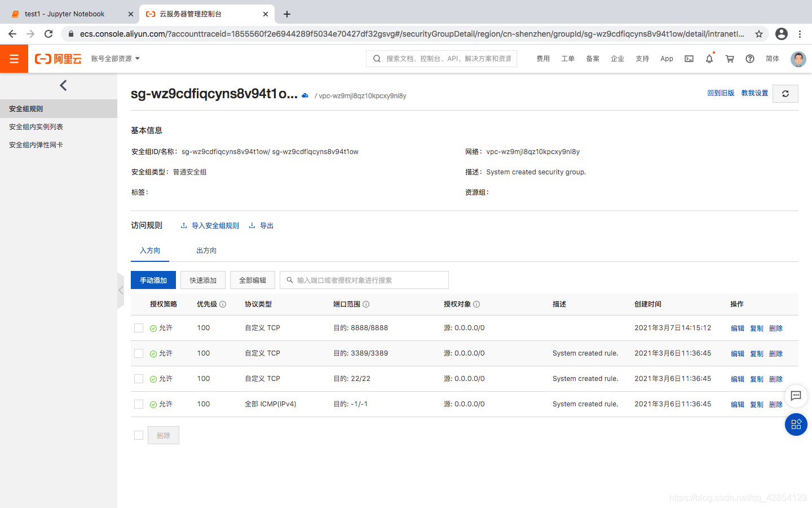The height and width of the screenshot is (508, 812).
Task: Click the disabled 删除 button below table
Action: tap(164, 435)
